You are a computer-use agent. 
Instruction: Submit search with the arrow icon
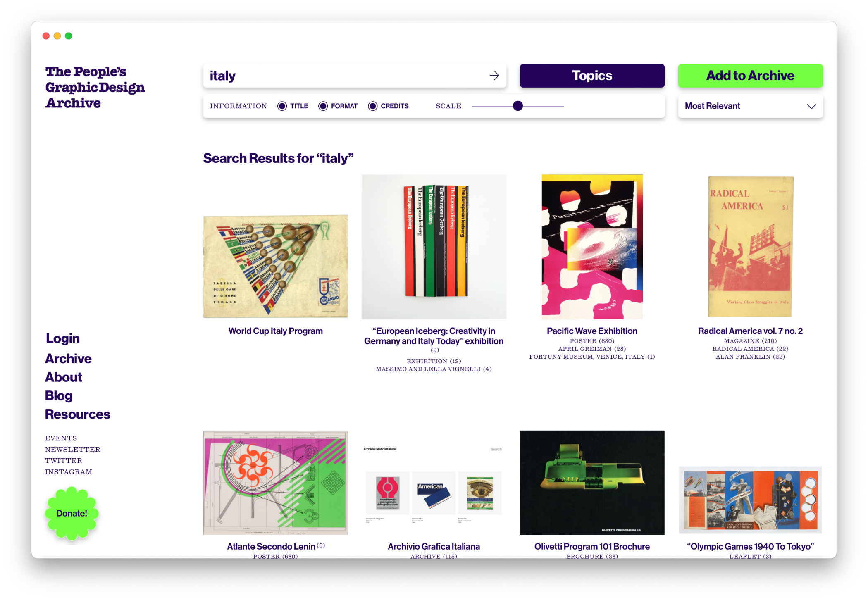(494, 76)
